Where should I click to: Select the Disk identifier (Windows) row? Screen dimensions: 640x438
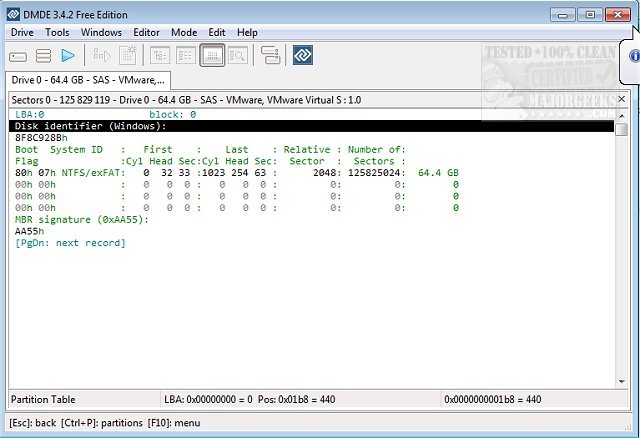click(x=311, y=126)
